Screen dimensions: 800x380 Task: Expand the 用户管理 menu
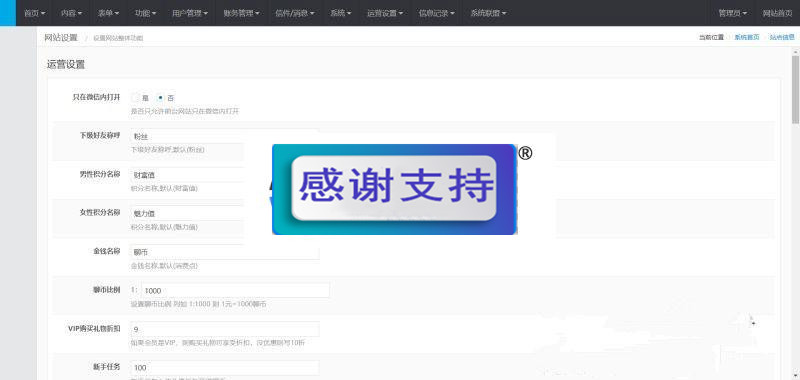190,13
